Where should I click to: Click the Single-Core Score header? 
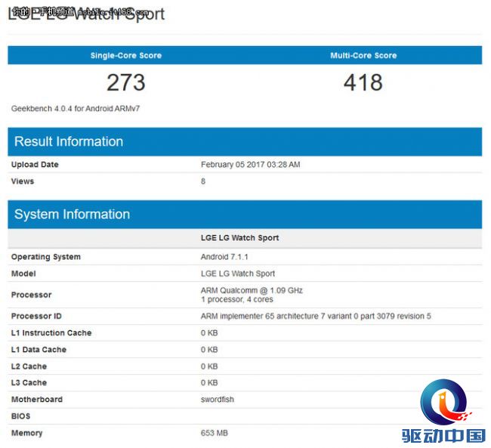126,55
